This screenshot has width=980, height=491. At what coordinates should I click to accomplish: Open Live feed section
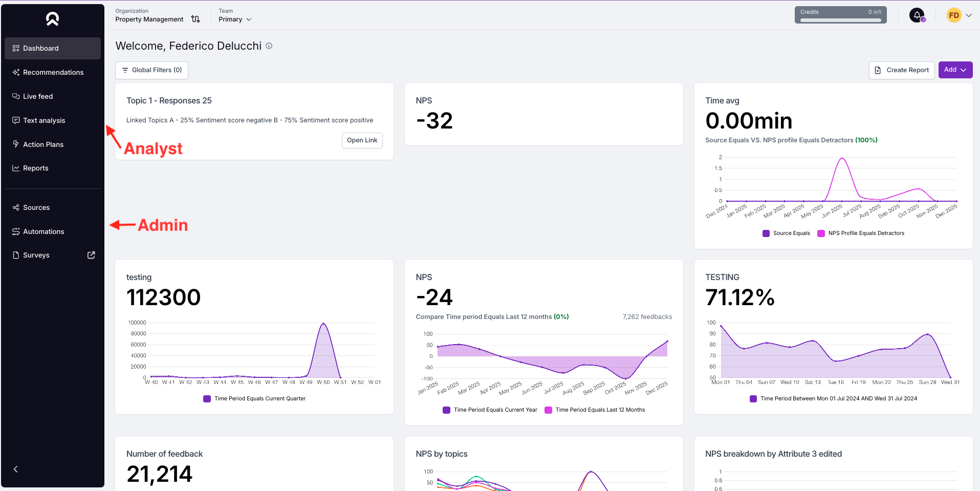pos(52,96)
